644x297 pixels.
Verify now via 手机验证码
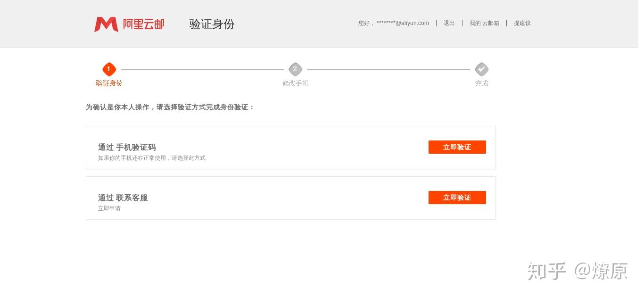click(x=457, y=147)
